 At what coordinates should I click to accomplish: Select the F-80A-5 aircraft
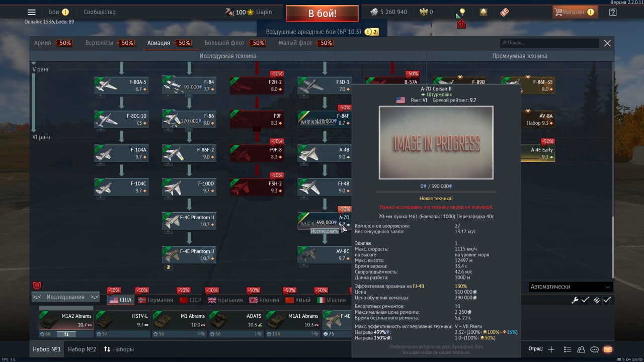(x=121, y=85)
